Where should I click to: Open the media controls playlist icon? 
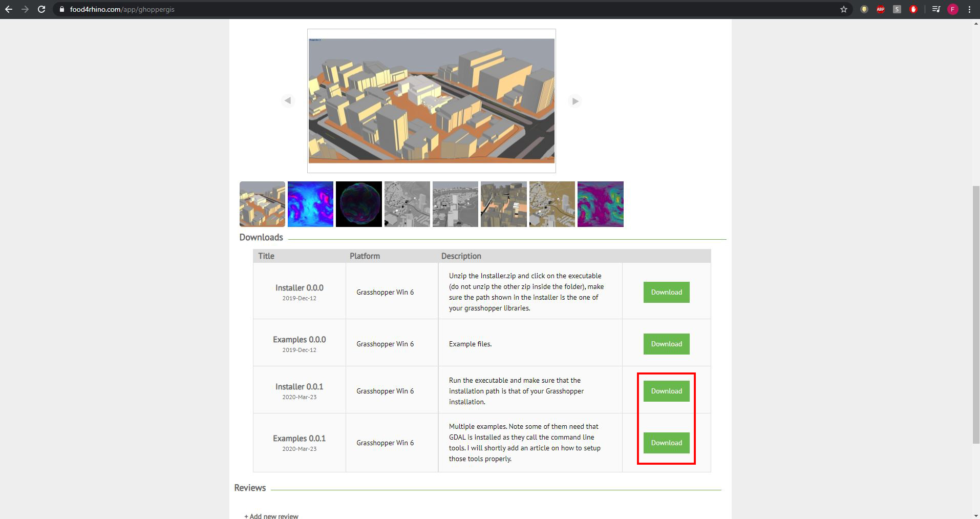(x=936, y=9)
